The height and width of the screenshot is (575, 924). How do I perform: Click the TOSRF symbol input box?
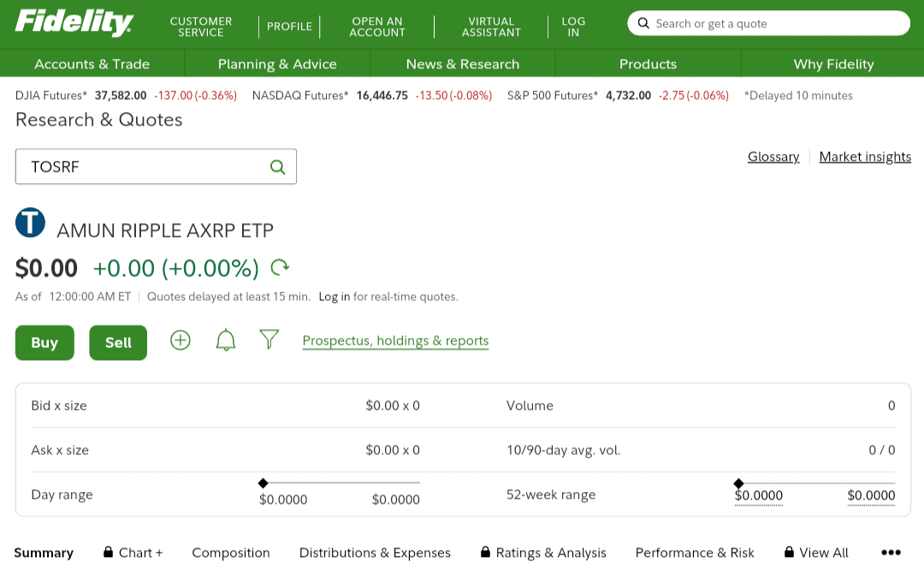point(156,167)
